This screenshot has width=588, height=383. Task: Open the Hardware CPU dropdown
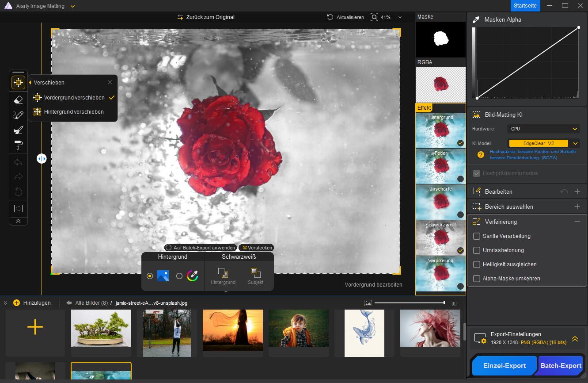pos(543,129)
